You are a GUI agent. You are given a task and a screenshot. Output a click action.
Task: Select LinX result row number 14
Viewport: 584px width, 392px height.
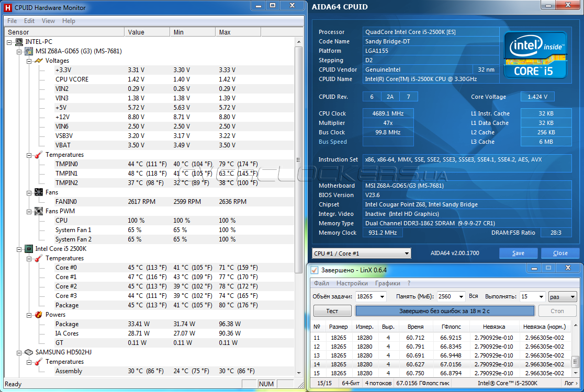tap(441, 364)
